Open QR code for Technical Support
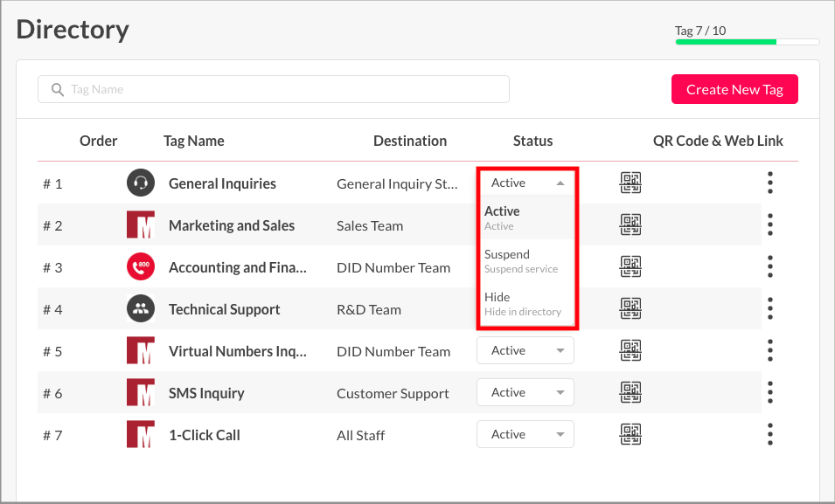The height and width of the screenshot is (504, 835). point(630,308)
